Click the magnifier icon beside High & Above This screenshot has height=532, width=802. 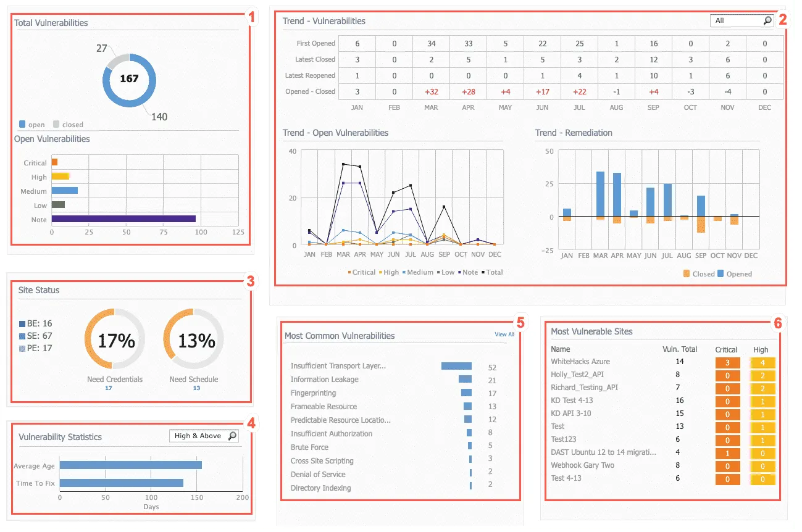232,436
